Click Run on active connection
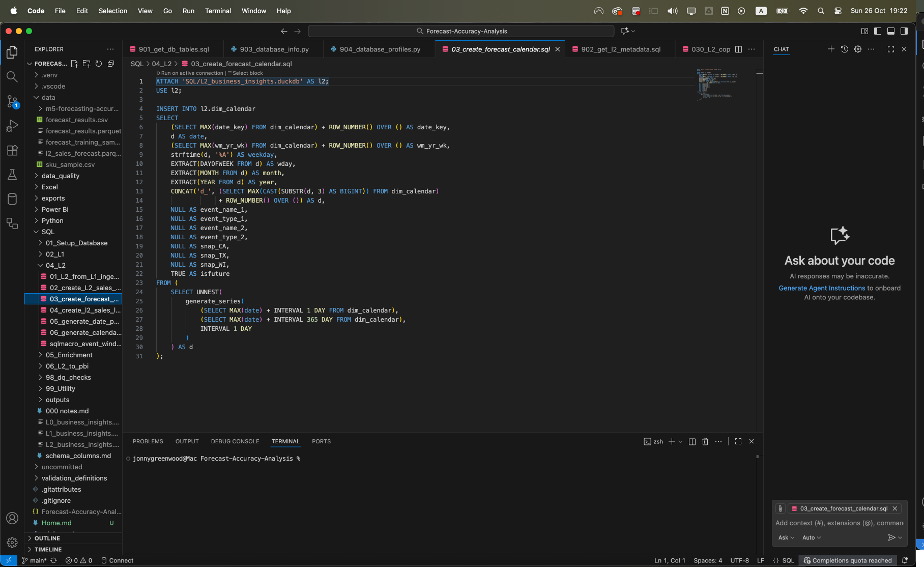 coord(192,73)
